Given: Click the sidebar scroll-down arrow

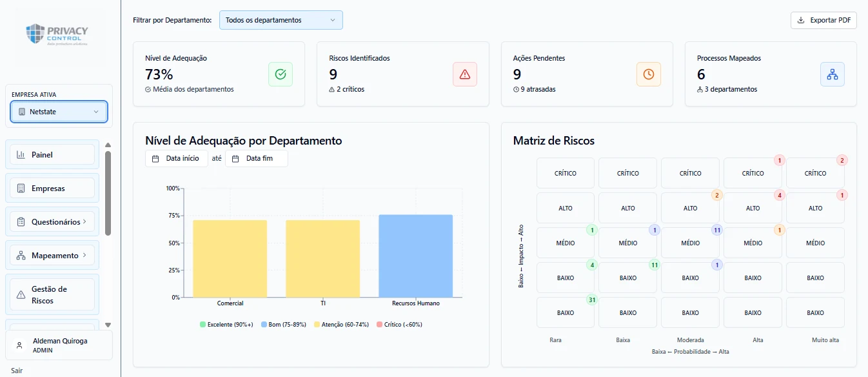Looking at the screenshot, I should 108,325.
